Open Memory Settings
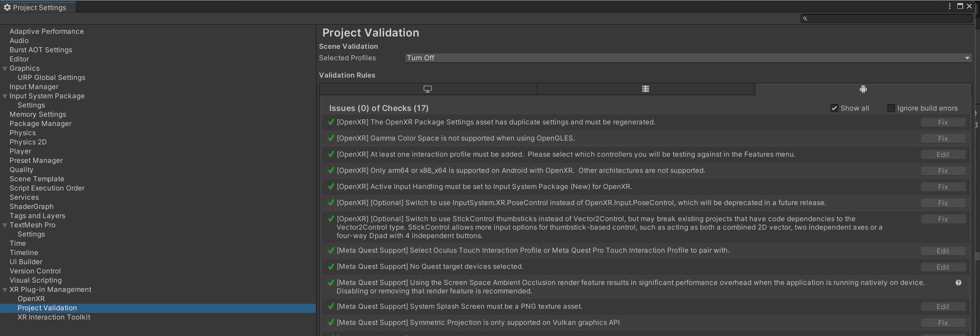 coord(38,114)
